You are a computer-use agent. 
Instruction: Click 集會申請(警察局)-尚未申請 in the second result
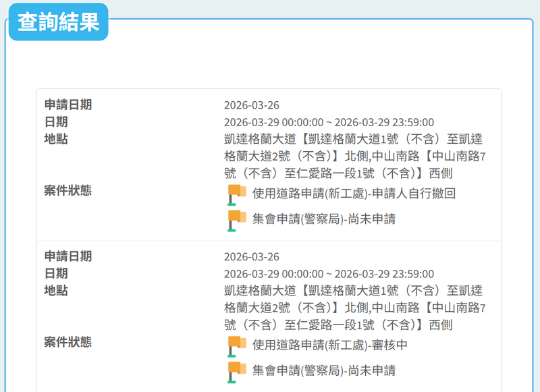(x=323, y=371)
